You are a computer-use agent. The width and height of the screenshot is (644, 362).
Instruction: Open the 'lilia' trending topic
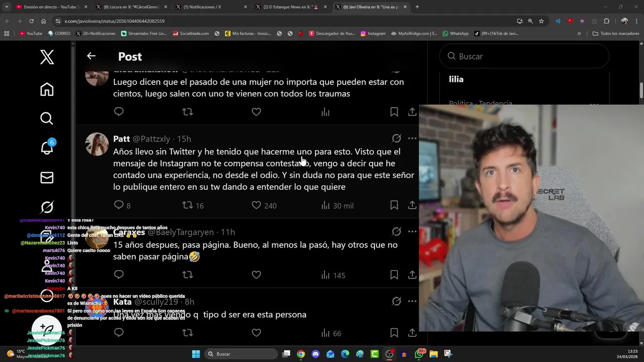point(456,79)
